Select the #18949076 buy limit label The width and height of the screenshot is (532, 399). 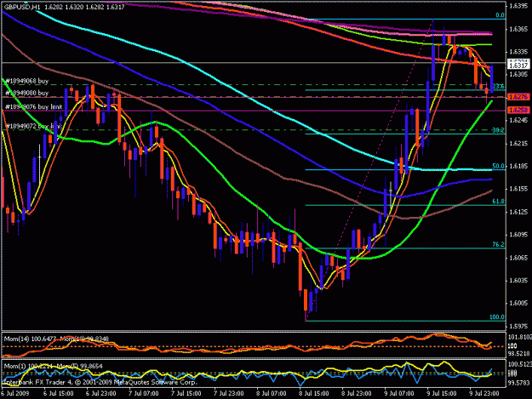pos(34,107)
